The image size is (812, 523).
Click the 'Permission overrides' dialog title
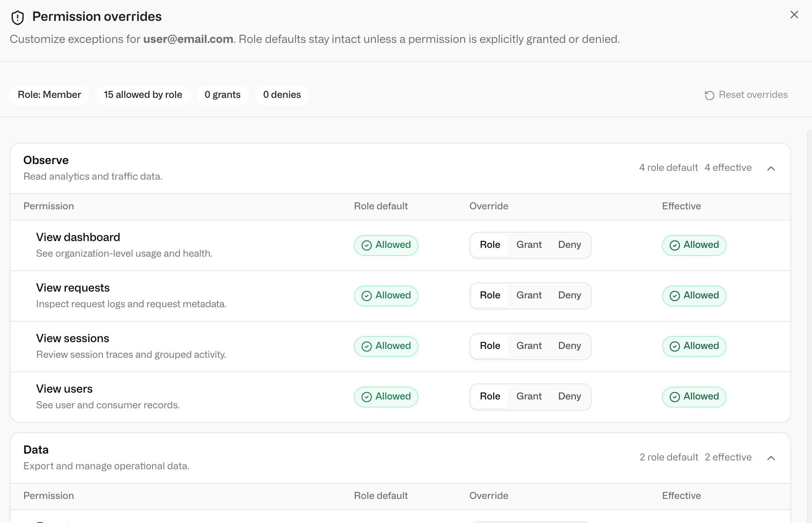point(97,17)
